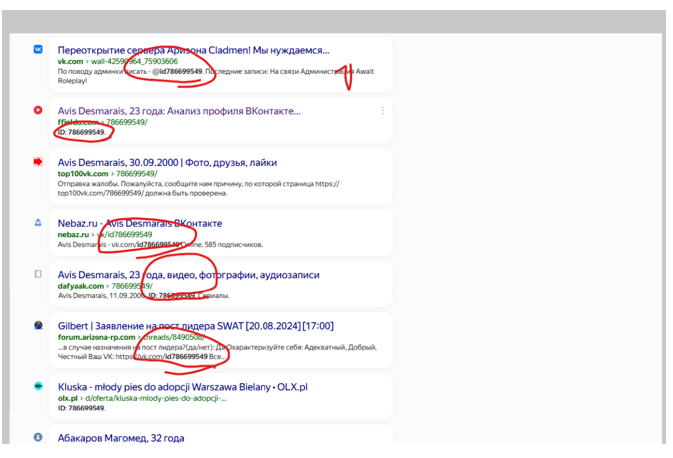673x458 pixels.
Task: Open 'Абакаров Магомед, 32 года' result
Action: click(121, 438)
